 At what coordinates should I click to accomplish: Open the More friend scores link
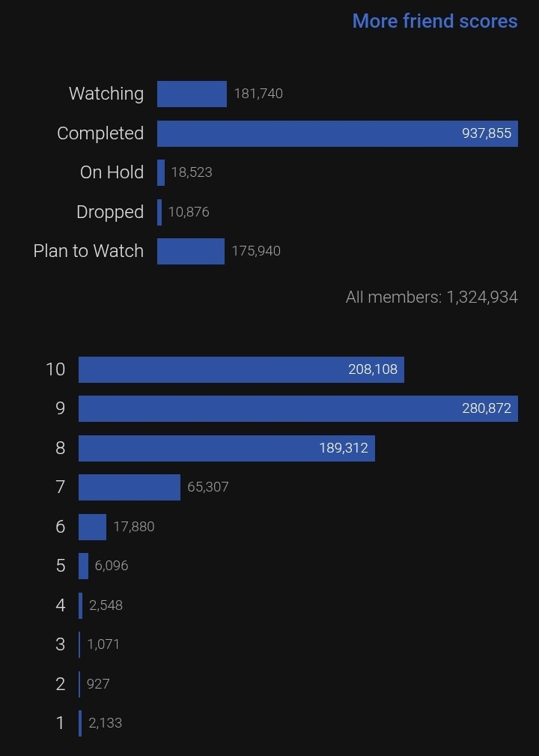click(x=434, y=21)
